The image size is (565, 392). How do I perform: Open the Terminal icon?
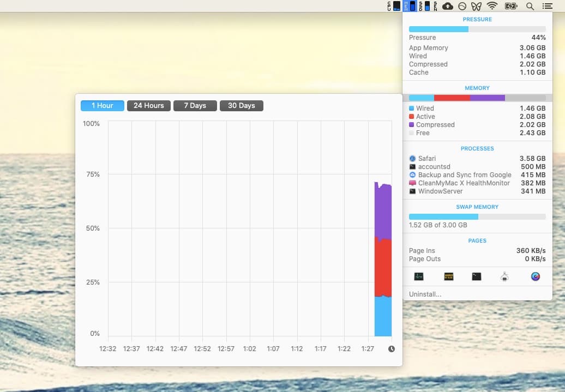[477, 276]
